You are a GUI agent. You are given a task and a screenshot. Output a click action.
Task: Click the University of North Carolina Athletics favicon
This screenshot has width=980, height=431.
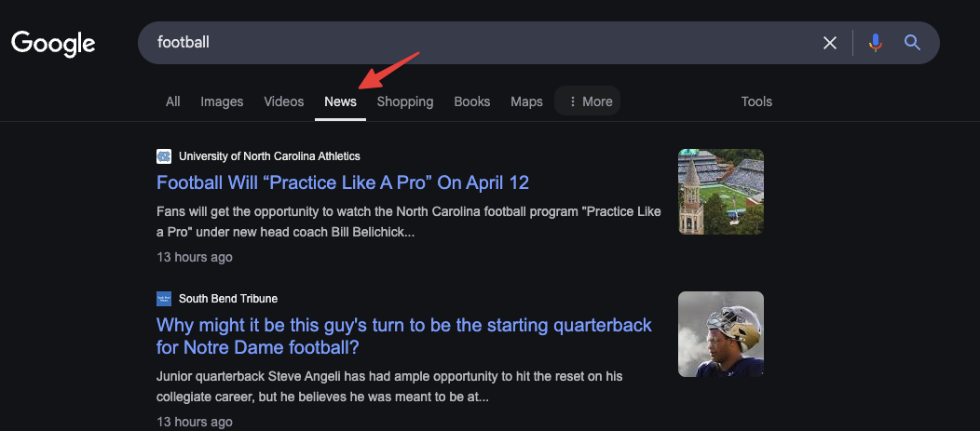[x=164, y=156]
